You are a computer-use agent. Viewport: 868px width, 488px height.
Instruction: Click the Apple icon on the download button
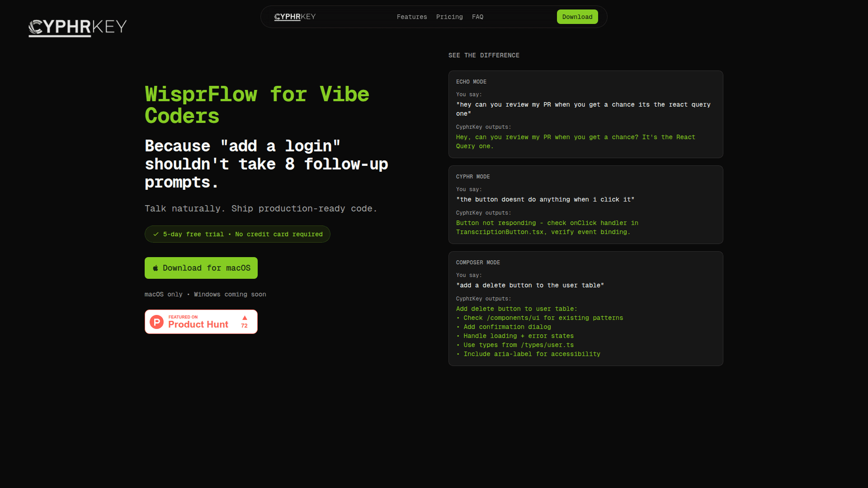(x=156, y=268)
